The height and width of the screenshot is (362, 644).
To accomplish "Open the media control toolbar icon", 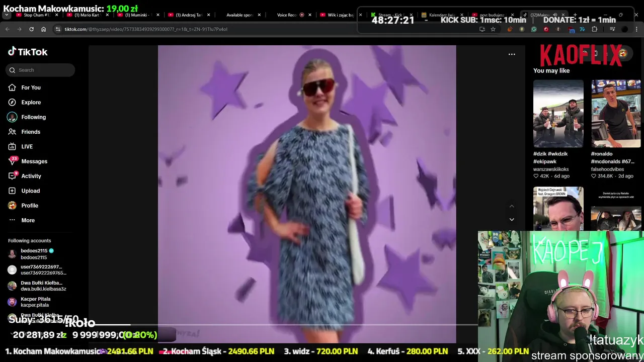I will click(612, 29).
